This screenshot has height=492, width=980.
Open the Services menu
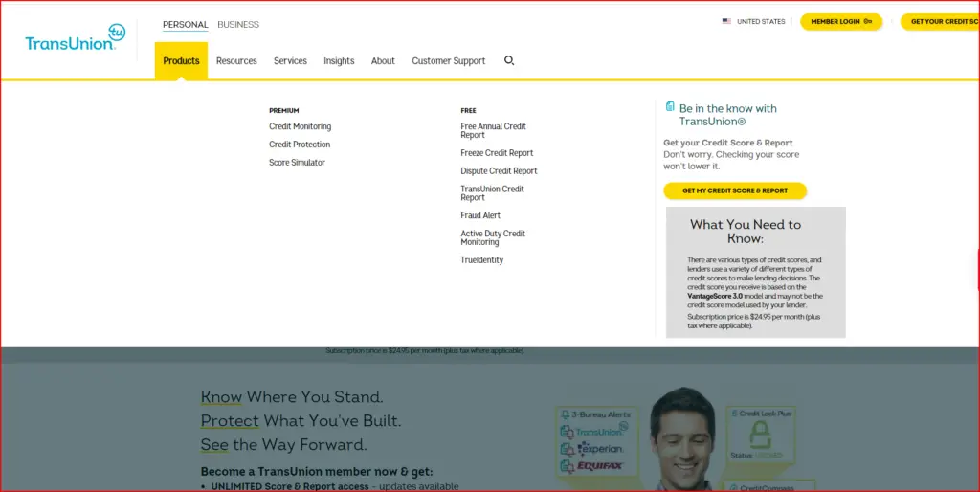[x=290, y=60]
